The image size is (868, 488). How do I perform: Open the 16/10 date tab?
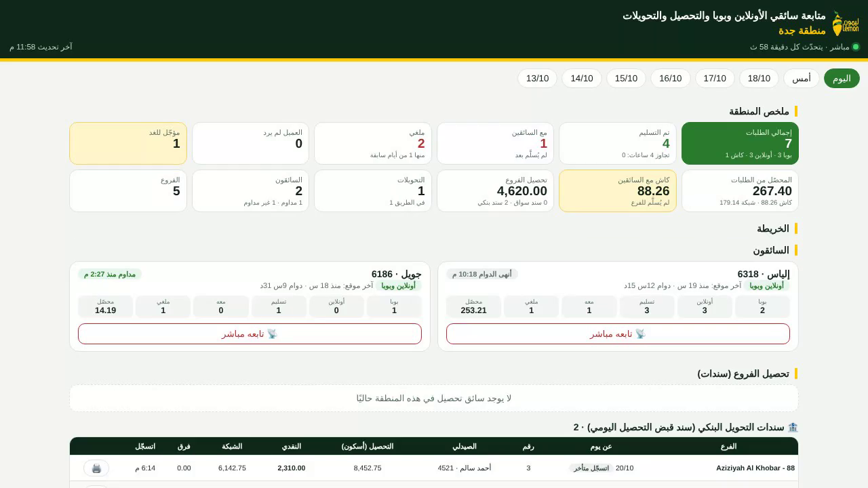pos(671,79)
